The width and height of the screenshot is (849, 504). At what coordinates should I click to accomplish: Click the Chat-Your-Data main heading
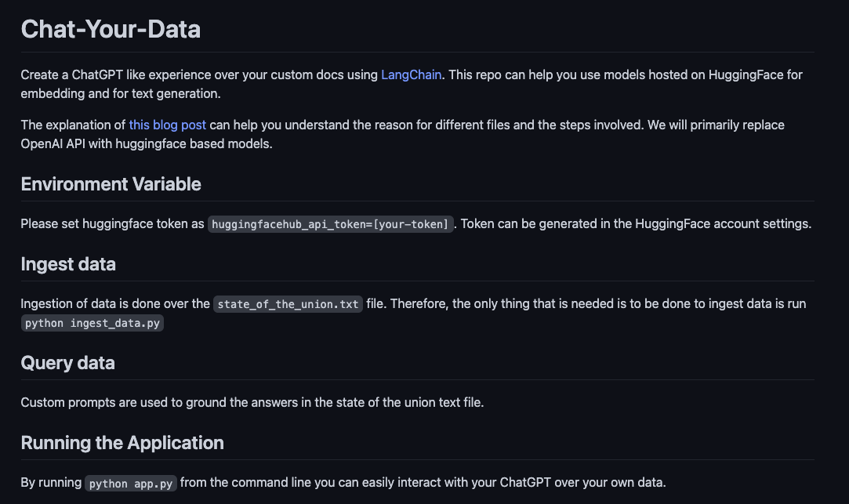click(x=111, y=29)
